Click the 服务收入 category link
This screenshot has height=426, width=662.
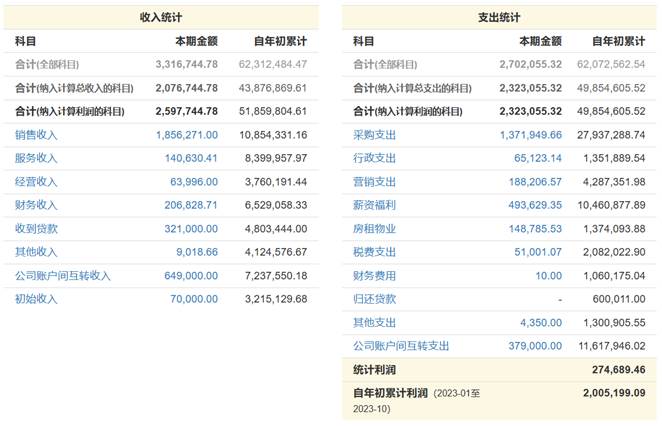tap(36, 158)
